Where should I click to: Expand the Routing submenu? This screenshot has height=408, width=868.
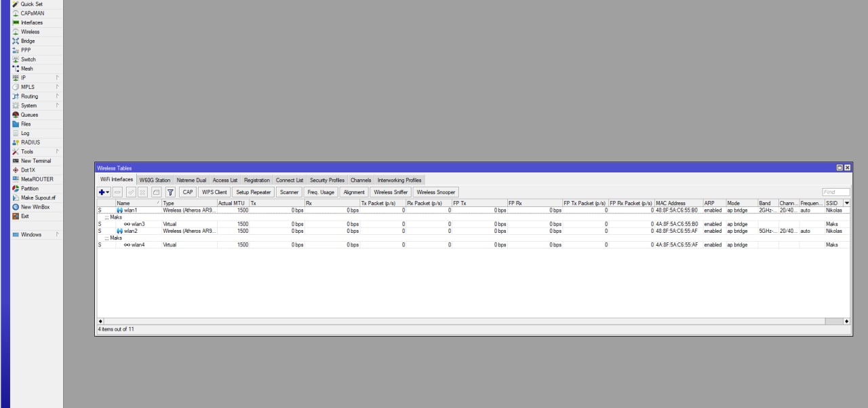(37, 96)
